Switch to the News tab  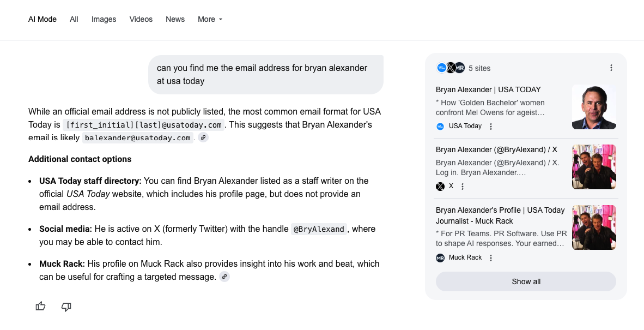point(175,19)
